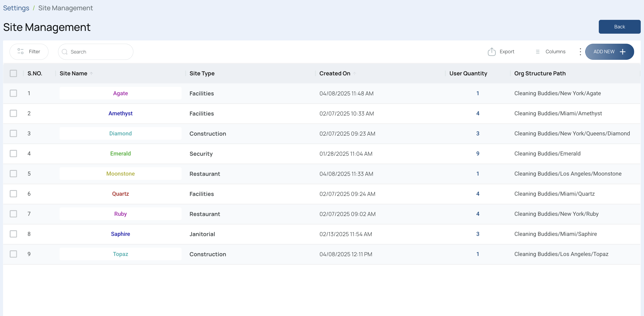Open the Columns chooser dropdown
This screenshot has width=644, height=316.
point(550,52)
